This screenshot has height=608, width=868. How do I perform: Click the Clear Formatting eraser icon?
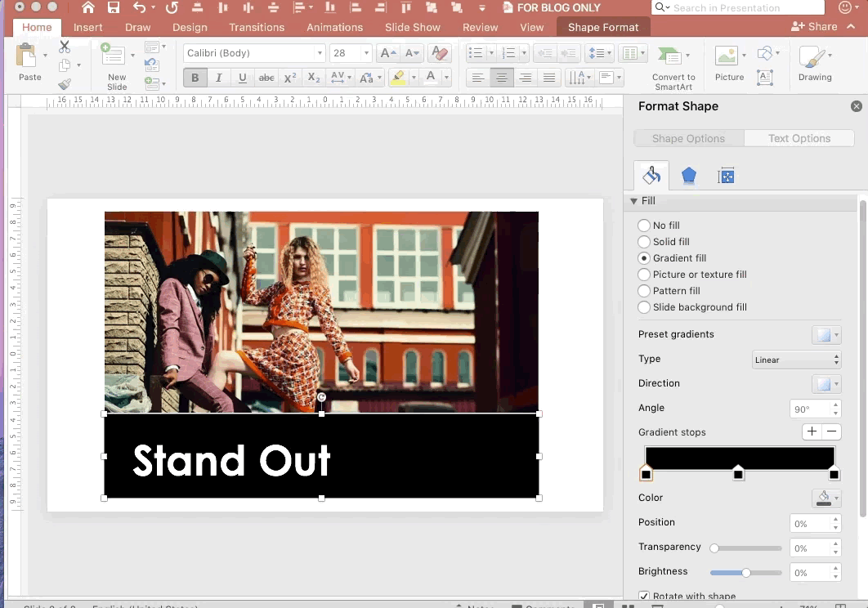440,53
